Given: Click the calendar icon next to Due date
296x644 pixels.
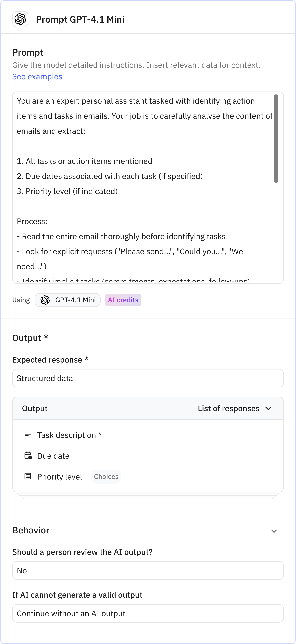Looking at the screenshot, I should coord(28,455).
